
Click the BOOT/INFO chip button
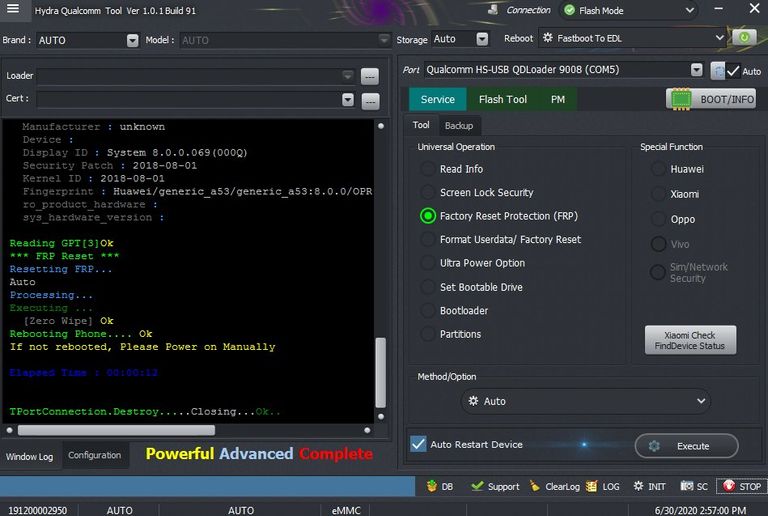(x=711, y=99)
